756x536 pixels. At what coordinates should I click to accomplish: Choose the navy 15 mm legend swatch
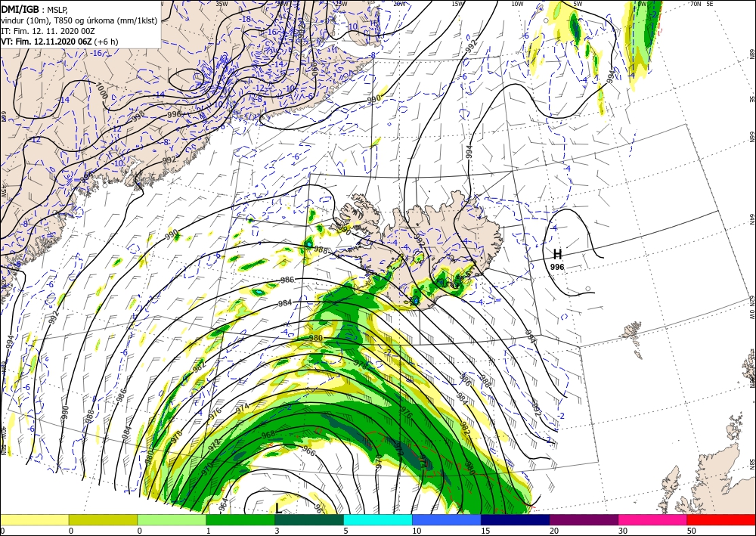(516, 519)
